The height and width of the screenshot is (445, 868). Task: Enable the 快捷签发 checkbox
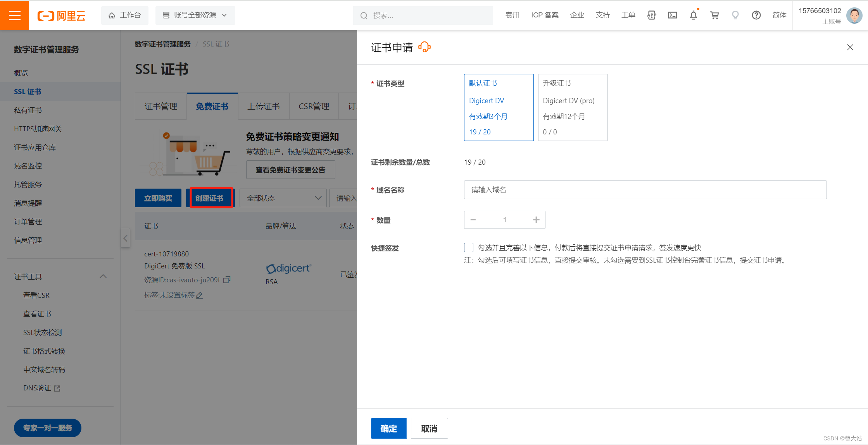[x=469, y=247]
